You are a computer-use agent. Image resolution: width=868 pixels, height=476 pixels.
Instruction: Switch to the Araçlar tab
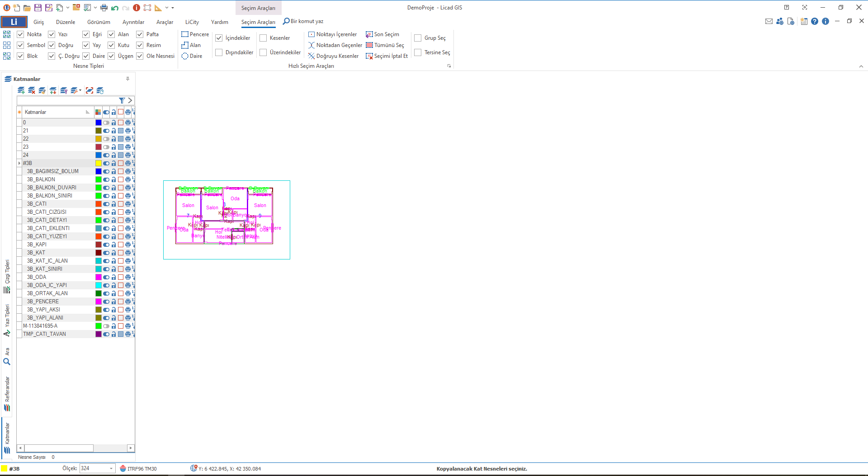[165, 22]
